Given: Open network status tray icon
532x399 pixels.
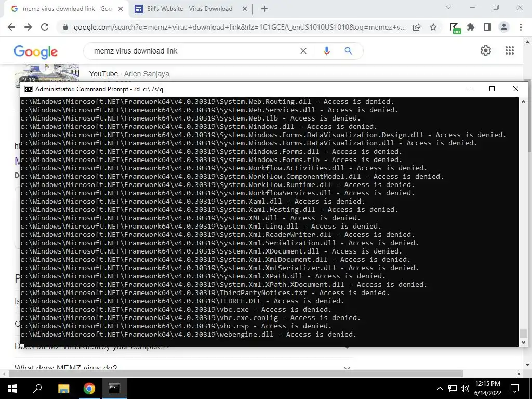Looking at the screenshot, I should tap(453, 389).
